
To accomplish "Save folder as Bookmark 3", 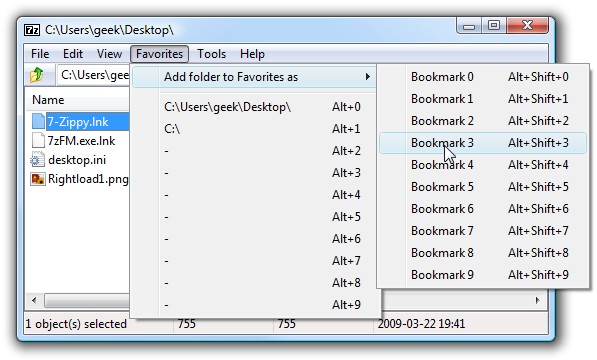I will click(x=483, y=143).
